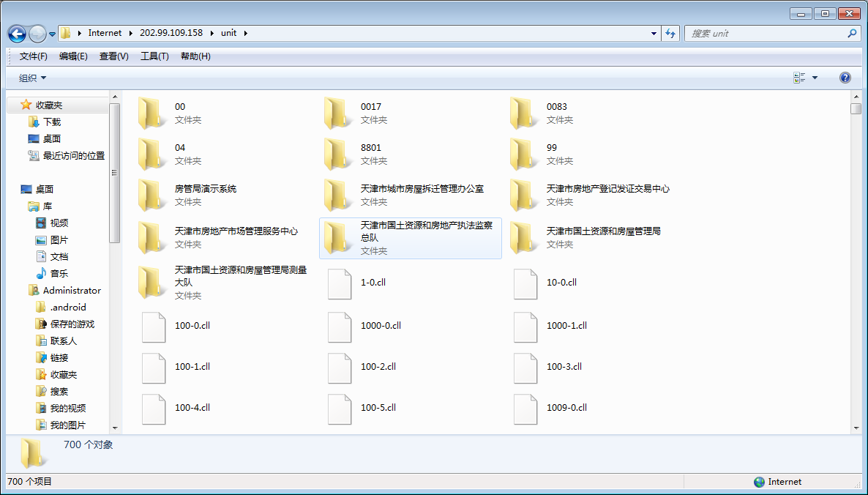Select the 天津市房地产市场管理服务中心 folder icon
Viewport: 868px width, 495px height.
(x=152, y=238)
